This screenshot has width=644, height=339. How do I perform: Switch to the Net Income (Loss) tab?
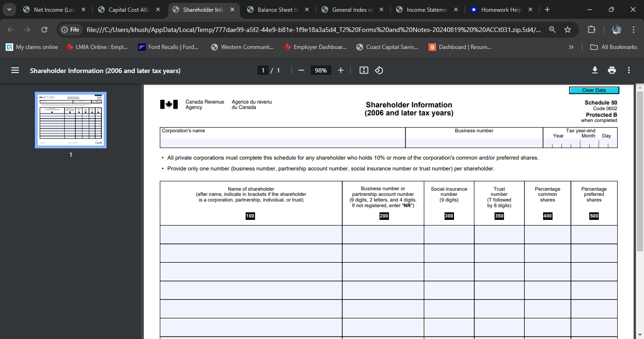tap(54, 9)
